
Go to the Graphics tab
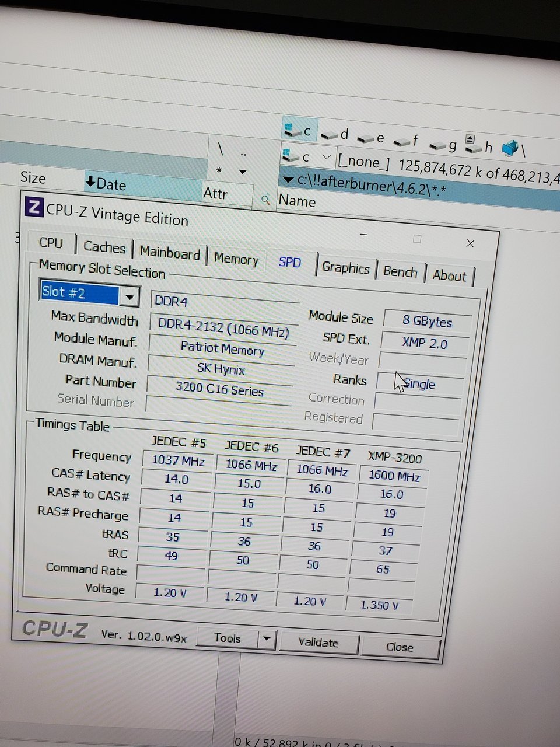pyautogui.click(x=345, y=268)
